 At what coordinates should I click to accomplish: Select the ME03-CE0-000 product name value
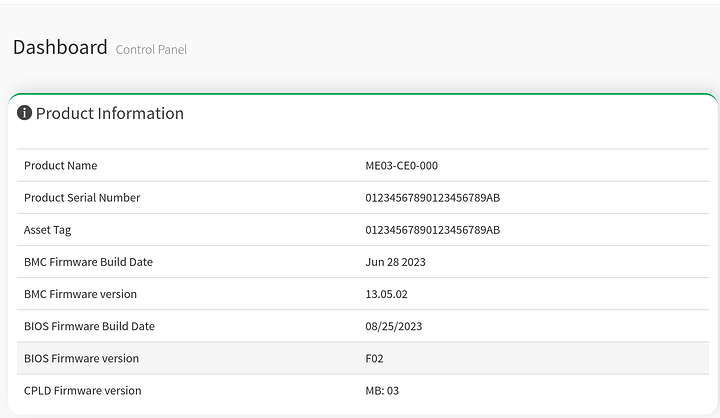pyautogui.click(x=401, y=165)
